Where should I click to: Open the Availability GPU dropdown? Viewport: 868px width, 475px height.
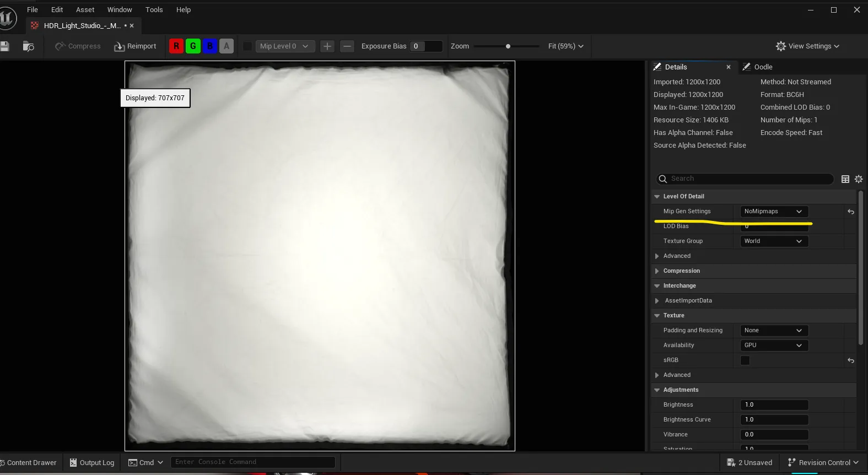tap(774, 346)
